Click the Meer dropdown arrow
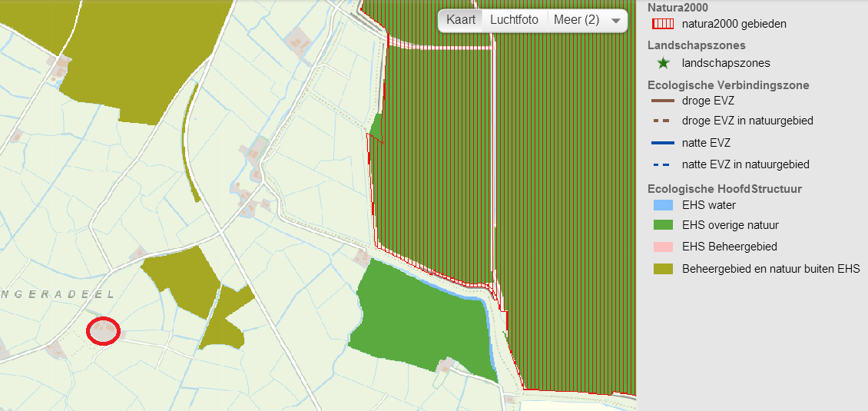Viewport: 868px width, 411px height. click(x=615, y=21)
